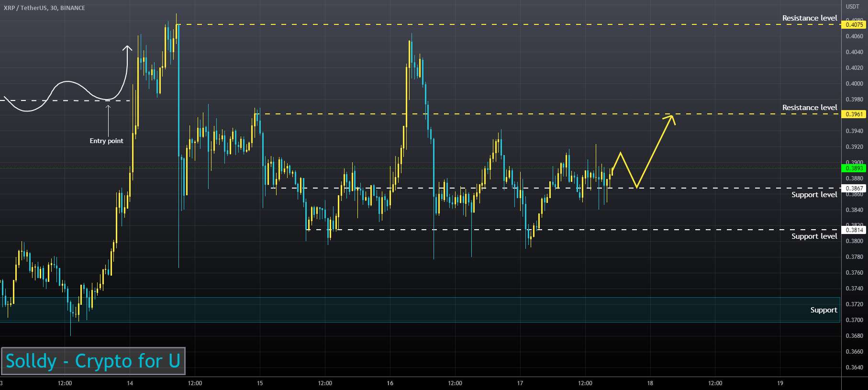Select the Support level text under 0.3867 line
This screenshot has height=390, width=868.
(814, 195)
